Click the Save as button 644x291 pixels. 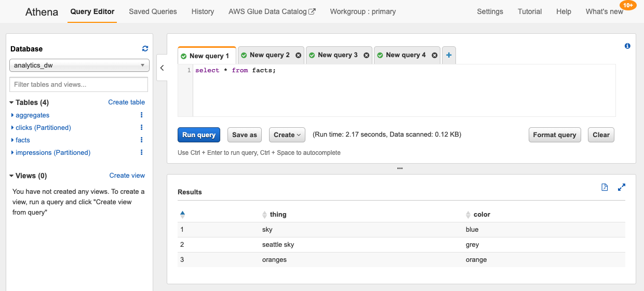pos(245,135)
